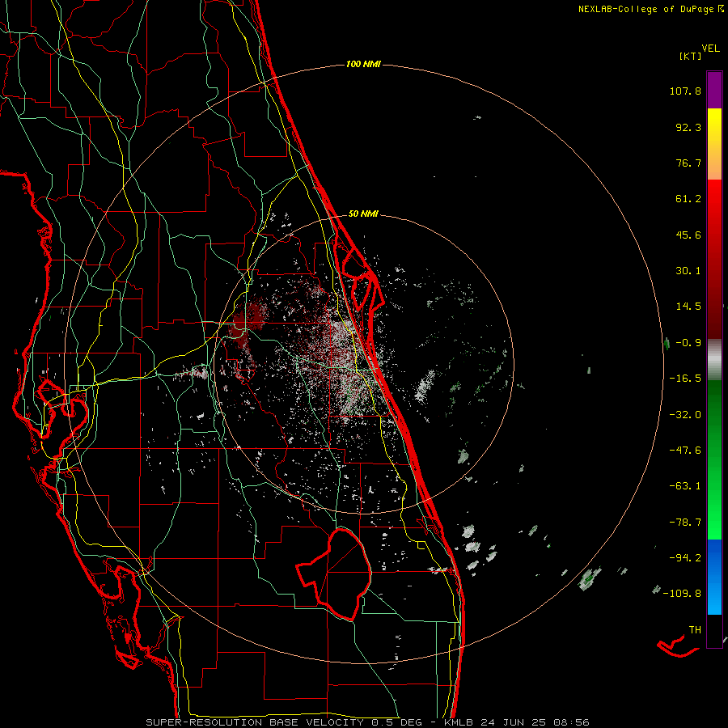
Task: Click the 14.5 velocity scale value
Action: point(688,307)
